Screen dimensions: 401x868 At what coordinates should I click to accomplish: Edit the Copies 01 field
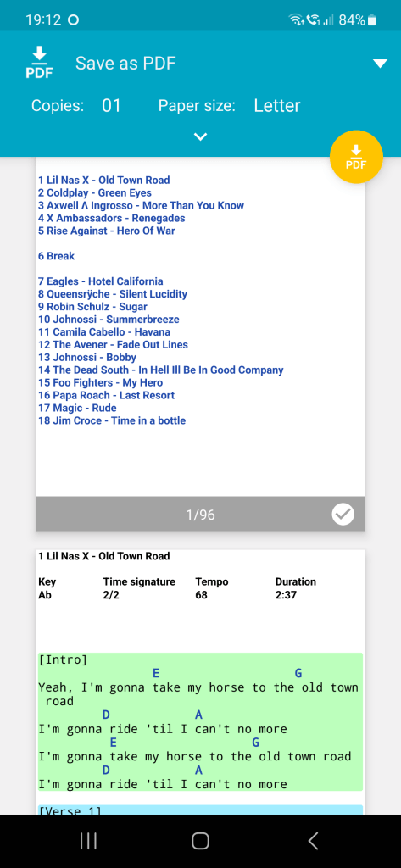coord(111,106)
